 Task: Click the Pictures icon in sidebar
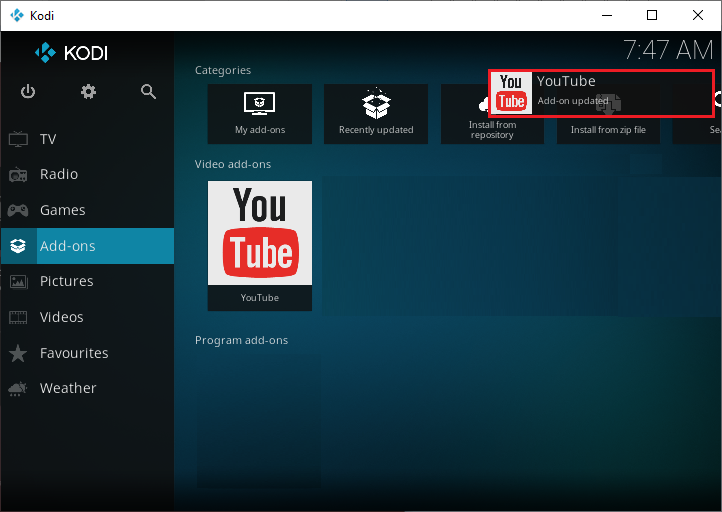[x=18, y=281]
